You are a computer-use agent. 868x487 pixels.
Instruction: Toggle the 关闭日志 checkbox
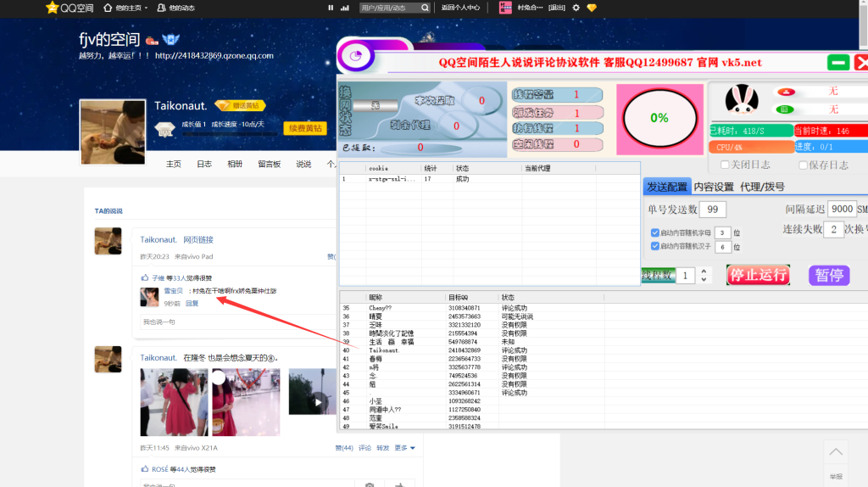coord(725,165)
